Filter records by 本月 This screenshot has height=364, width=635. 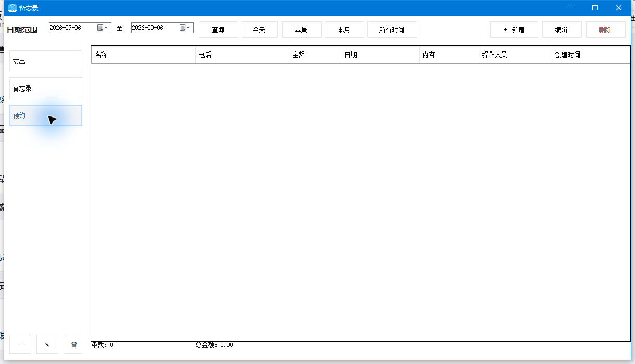pyautogui.click(x=344, y=30)
